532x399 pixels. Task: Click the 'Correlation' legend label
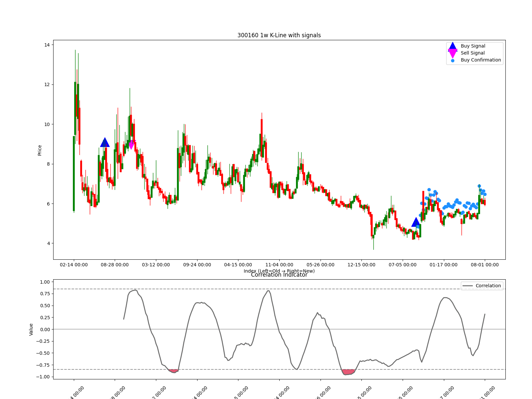pyautogui.click(x=488, y=286)
